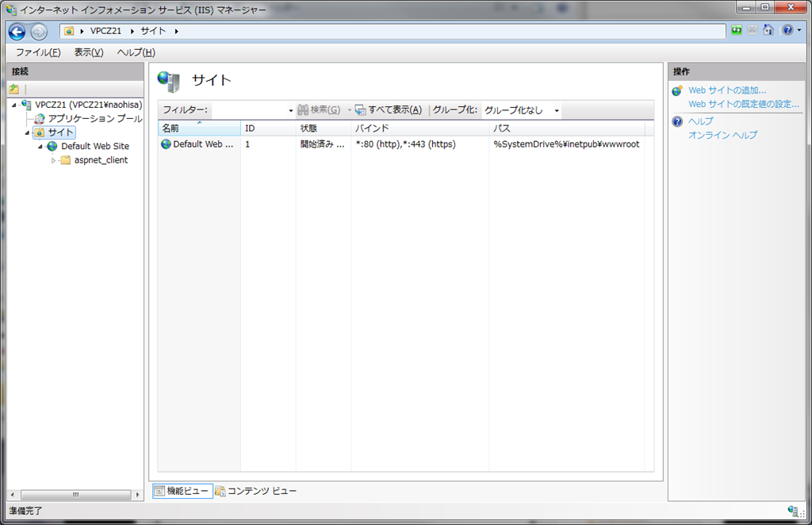Open the dropdown arrow next to 検索(G)
Image resolution: width=812 pixels, height=525 pixels.
click(x=349, y=110)
